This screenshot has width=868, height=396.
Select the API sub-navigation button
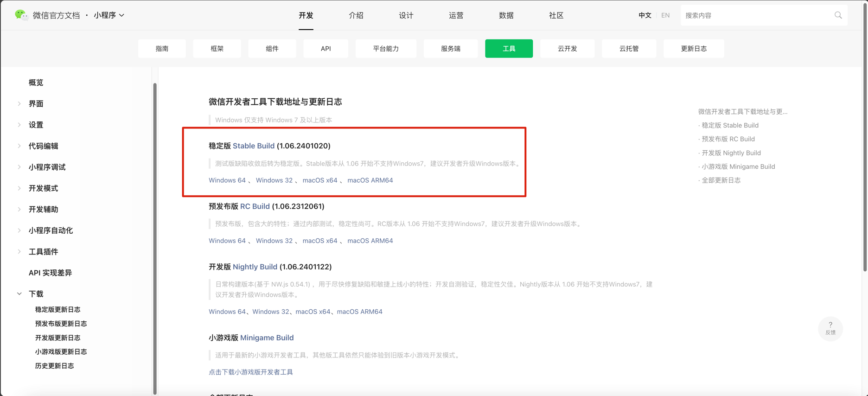click(x=326, y=48)
